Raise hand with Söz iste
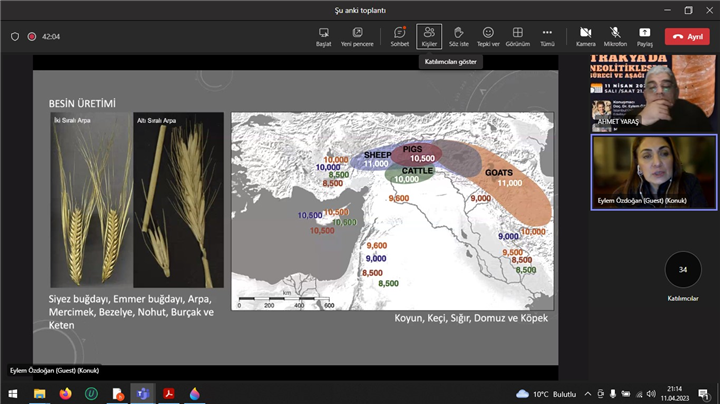The image size is (720, 404). pyautogui.click(x=458, y=37)
